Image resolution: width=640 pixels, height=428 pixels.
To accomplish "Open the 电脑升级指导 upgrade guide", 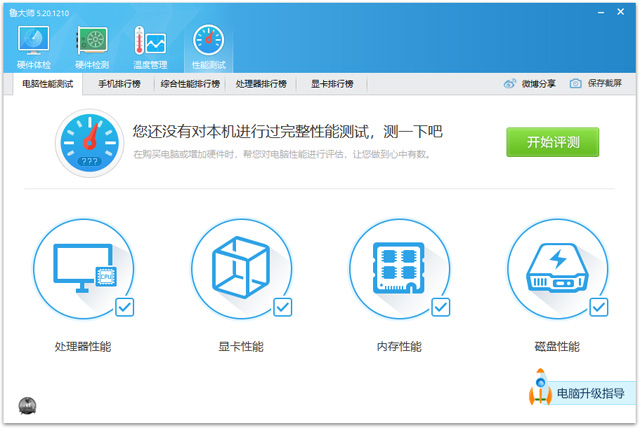I will pyautogui.click(x=591, y=393).
